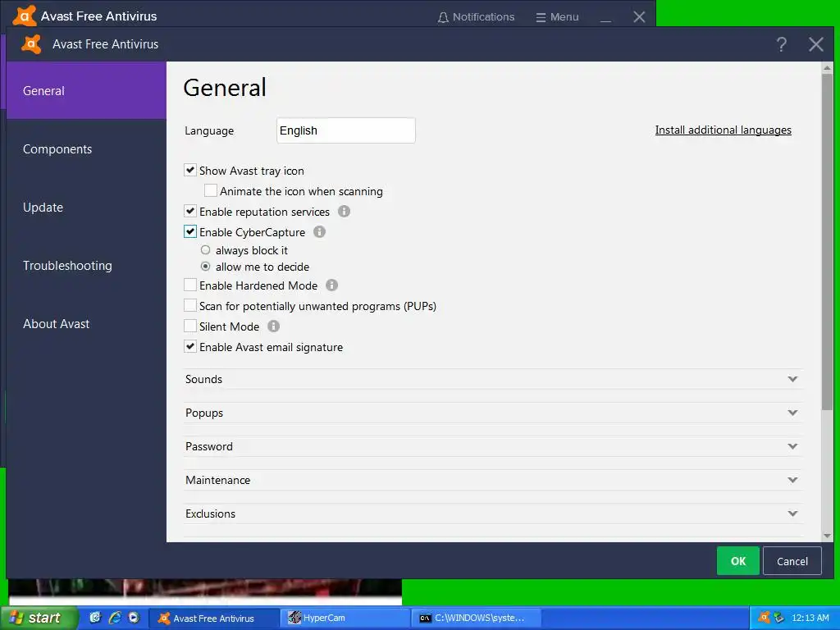Show info for Enable reputation services
The height and width of the screenshot is (630, 840).
(344, 212)
